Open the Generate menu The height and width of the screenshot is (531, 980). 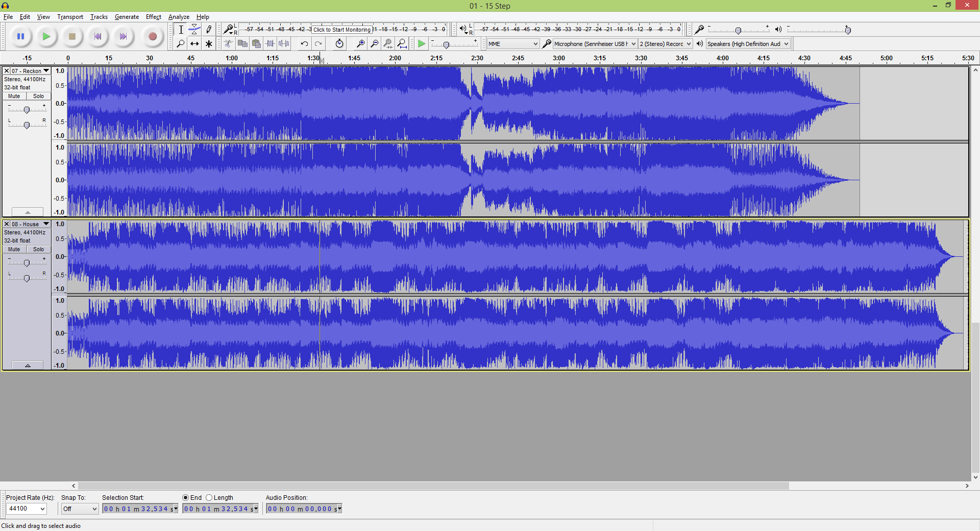(x=127, y=17)
